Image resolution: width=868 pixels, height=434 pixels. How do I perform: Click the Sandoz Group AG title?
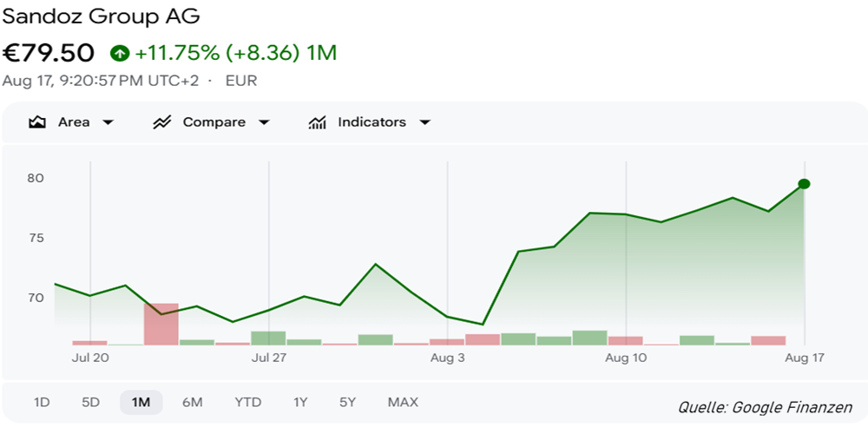click(101, 16)
